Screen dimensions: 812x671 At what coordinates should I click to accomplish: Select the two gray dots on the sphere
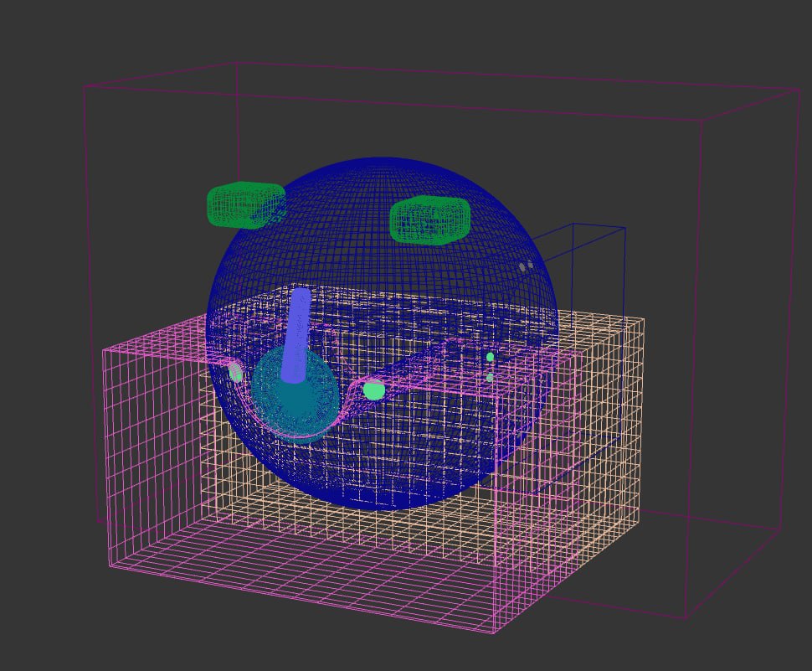coord(526,267)
